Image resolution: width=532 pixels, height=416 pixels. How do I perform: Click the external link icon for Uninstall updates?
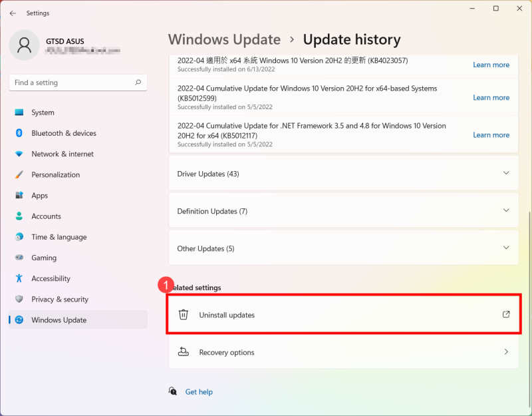[x=506, y=314]
